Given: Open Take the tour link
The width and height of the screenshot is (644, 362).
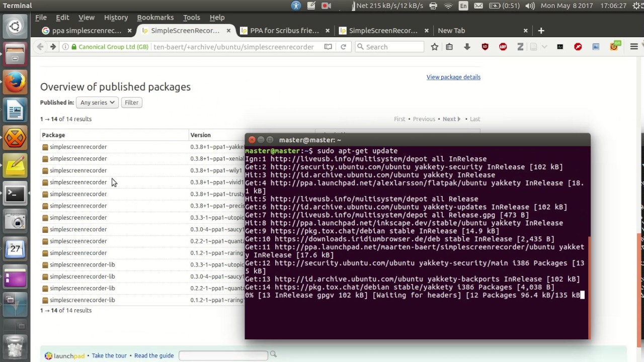Looking at the screenshot, I should pyautogui.click(x=109, y=355).
